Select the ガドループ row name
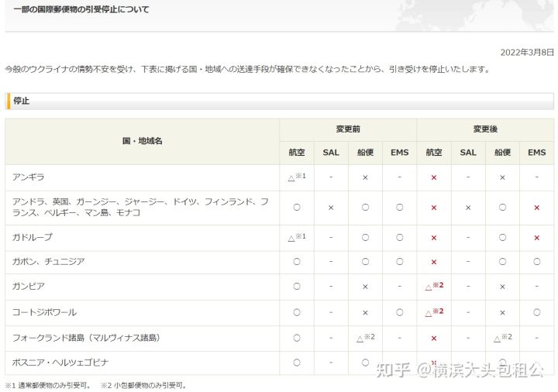Image resolution: width=558 pixels, height=392 pixels. pos(33,237)
